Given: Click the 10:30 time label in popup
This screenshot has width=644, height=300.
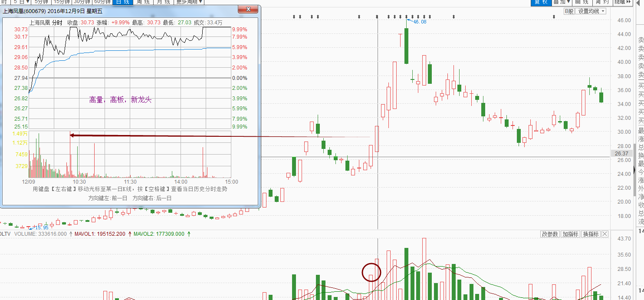Looking at the screenshot, I should (x=79, y=181).
